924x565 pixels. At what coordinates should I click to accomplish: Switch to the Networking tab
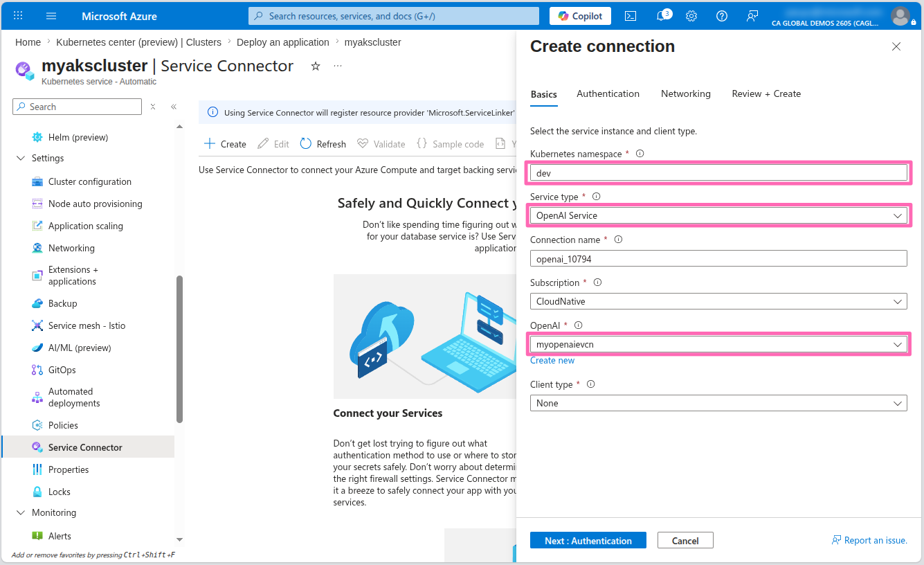(686, 93)
